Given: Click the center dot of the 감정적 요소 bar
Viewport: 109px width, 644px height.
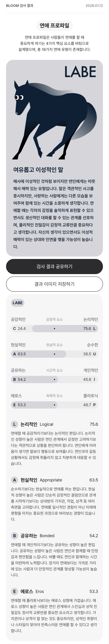Looking at the screenshot, I should 55,329.
